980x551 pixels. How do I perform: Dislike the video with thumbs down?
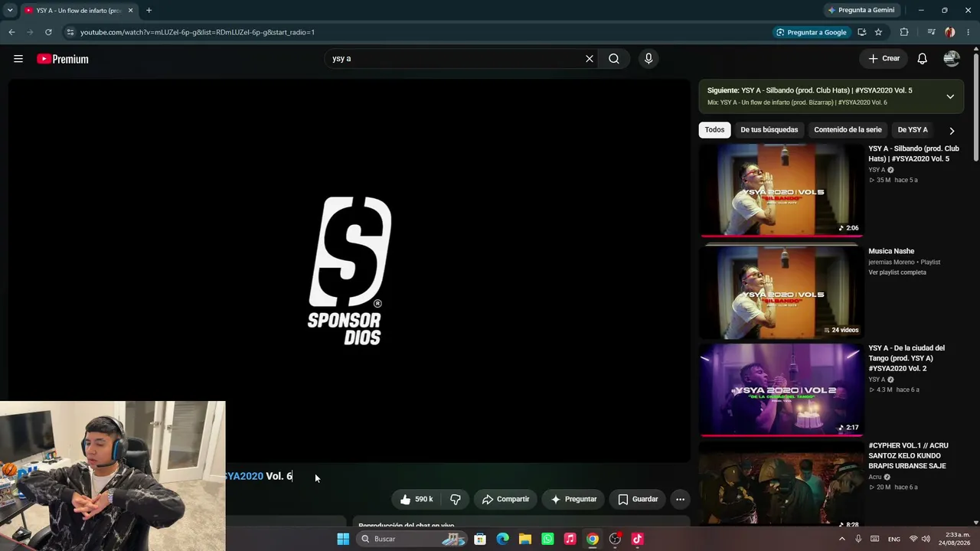pos(455,499)
